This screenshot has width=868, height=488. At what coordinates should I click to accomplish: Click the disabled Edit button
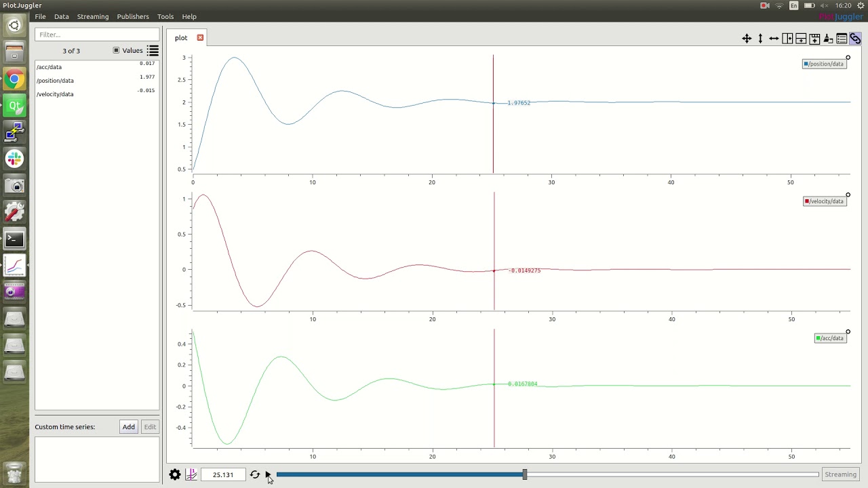pyautogui.click(x=150, y=427)
